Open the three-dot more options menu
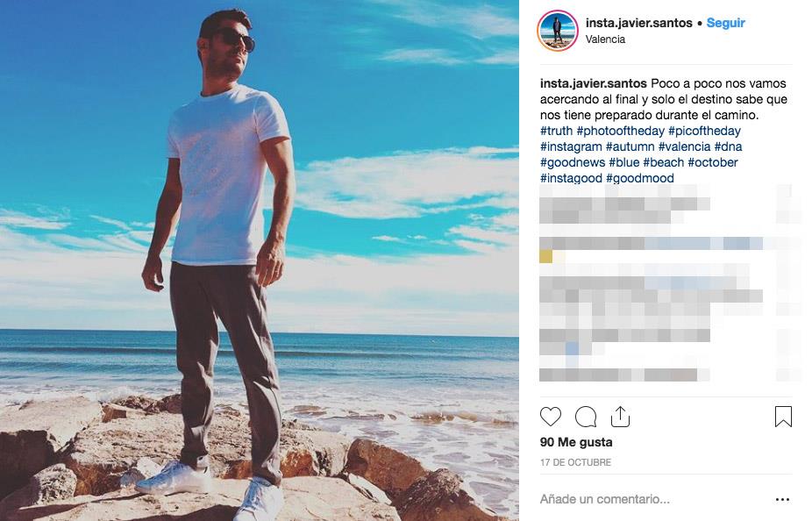The width and height of the screenshot is (812, 521). tap(782, 500)
